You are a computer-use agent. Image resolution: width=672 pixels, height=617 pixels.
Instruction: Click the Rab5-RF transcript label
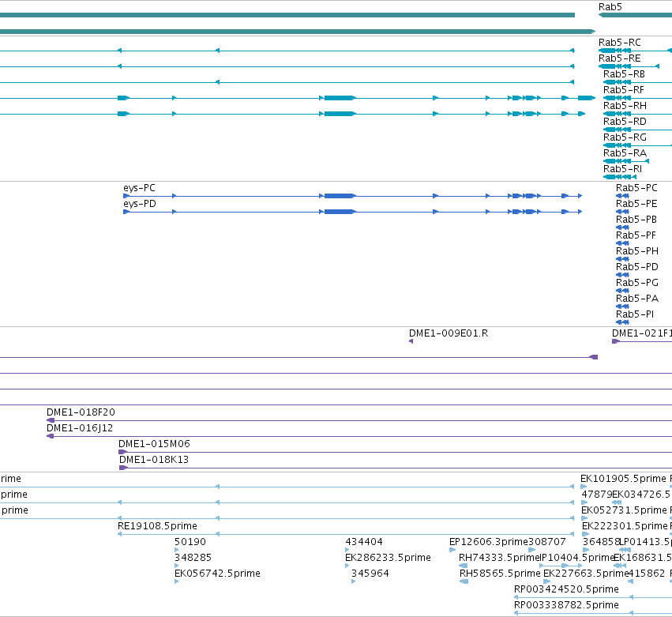tap(624, 90)
